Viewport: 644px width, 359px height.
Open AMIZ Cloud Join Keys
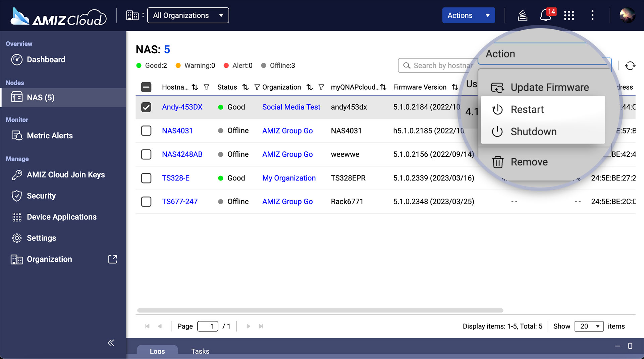coord(65,174)
